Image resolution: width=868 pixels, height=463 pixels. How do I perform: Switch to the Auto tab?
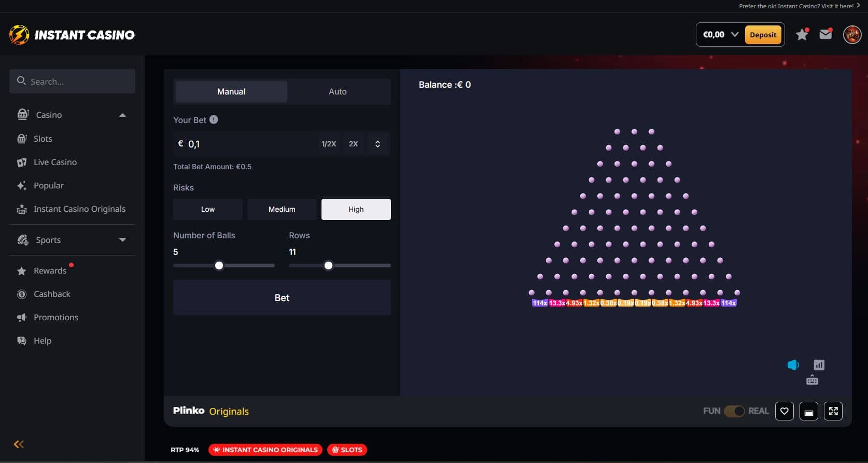(338, 91)
